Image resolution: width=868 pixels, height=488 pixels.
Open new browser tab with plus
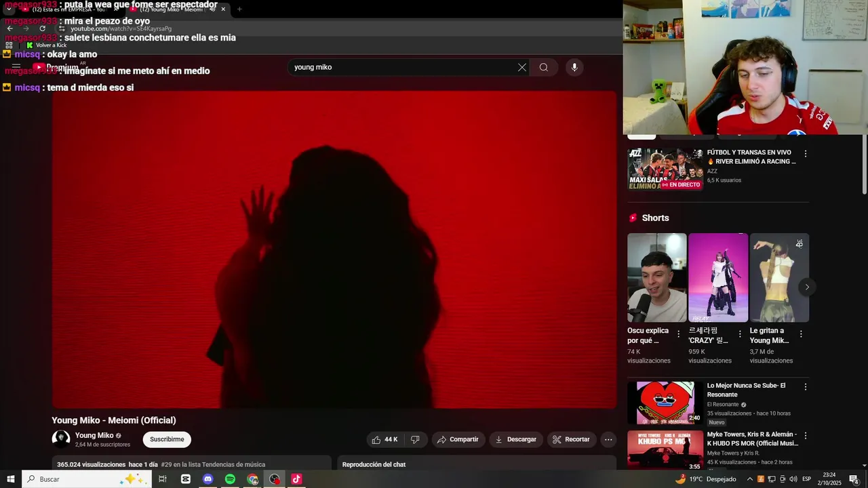click(239, 9)
